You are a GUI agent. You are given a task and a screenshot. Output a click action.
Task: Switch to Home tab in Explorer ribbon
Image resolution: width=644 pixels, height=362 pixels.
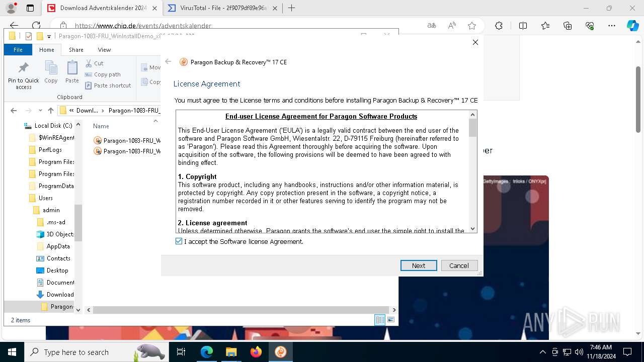click(x=47, y=50)
